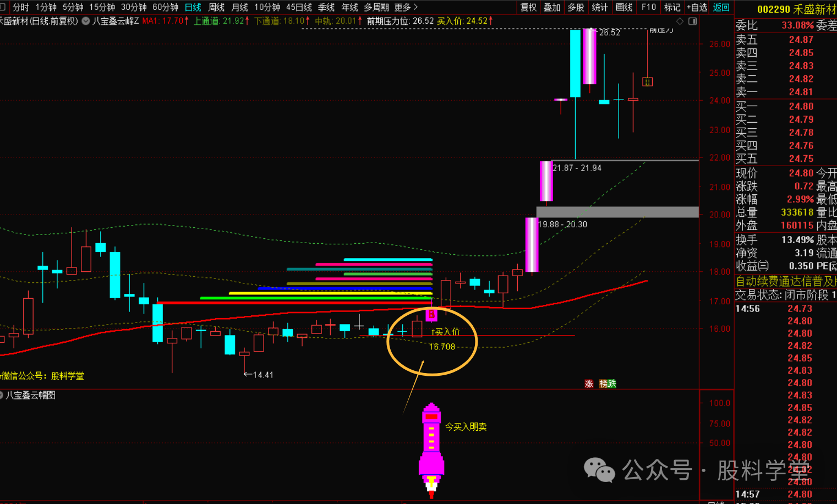Click the 自动续费通达信 notice text

click(x=786, y=281)
